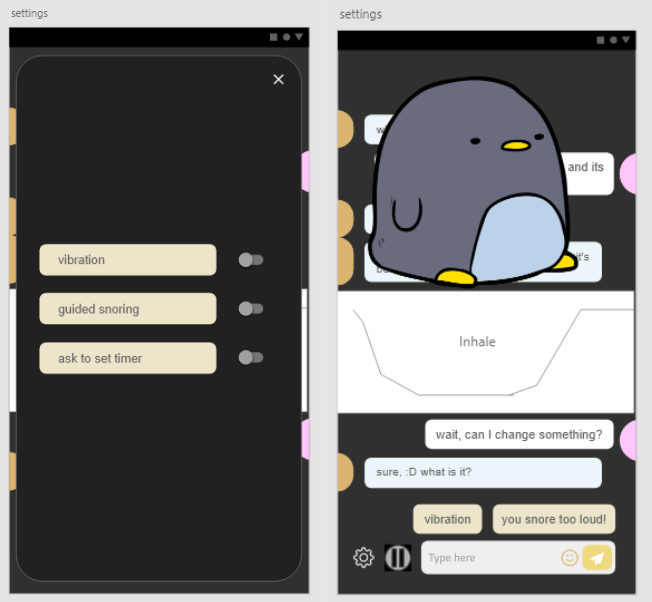Choose the vibration quick reply chip
Viewport: 652px width, 602px height.
pos(447,519)
